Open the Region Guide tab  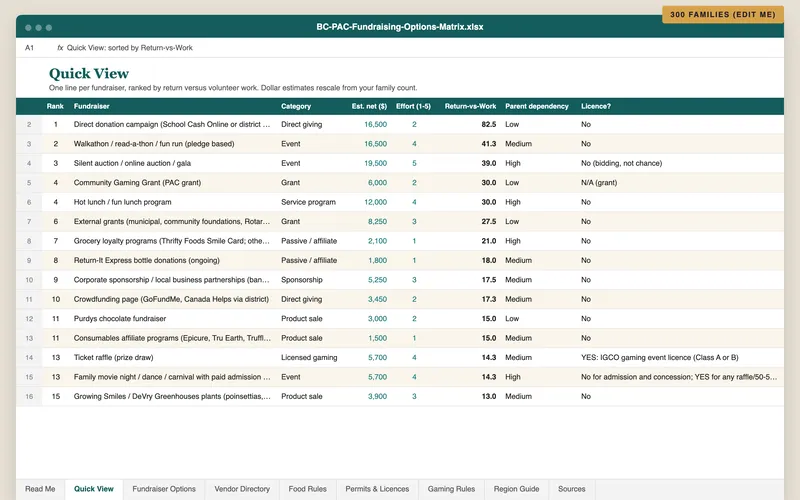pos(516,489)
